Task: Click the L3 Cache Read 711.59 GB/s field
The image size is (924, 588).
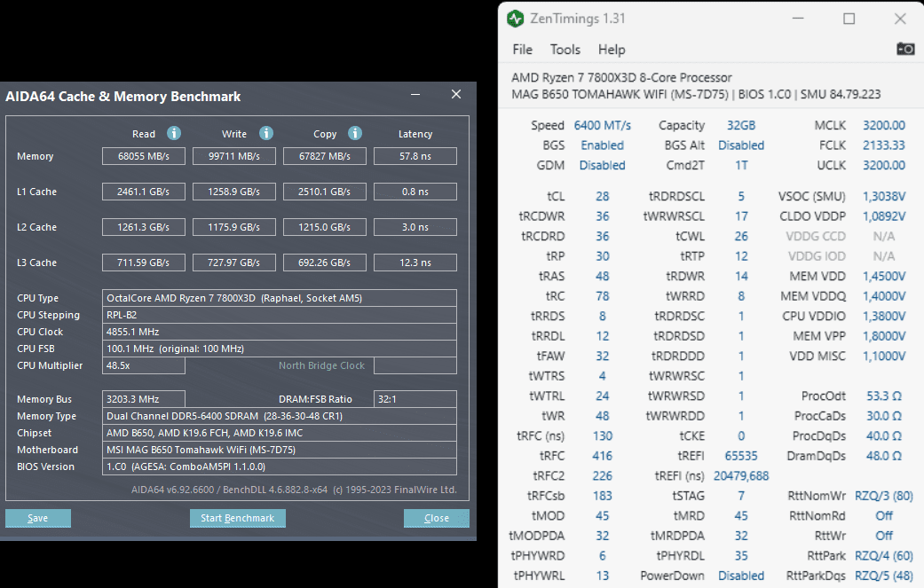Action: tap(144, 263)
